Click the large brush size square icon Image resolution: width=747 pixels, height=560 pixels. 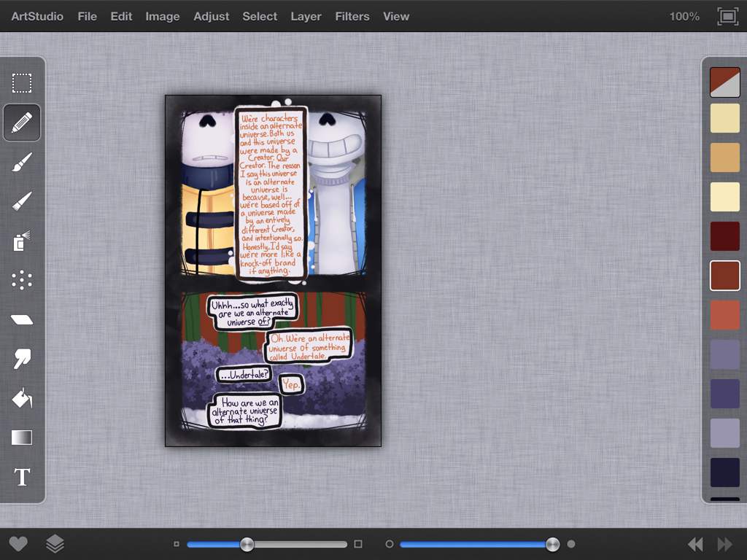coord(358,544)
